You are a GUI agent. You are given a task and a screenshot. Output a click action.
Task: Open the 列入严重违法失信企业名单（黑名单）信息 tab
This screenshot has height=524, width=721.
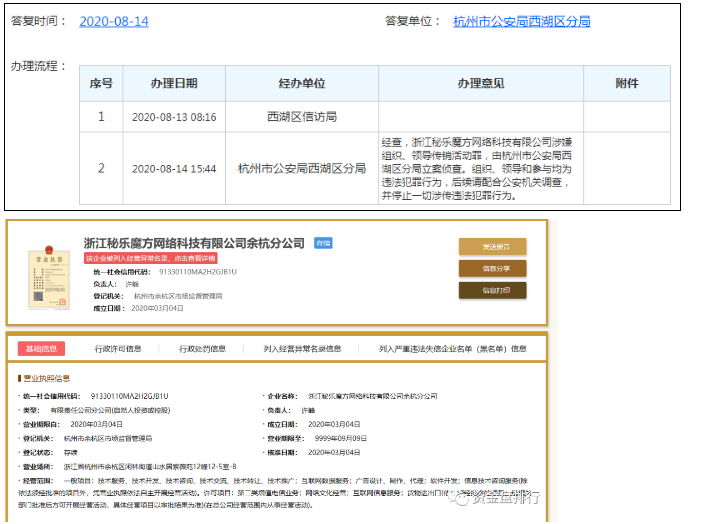point(452,349)
